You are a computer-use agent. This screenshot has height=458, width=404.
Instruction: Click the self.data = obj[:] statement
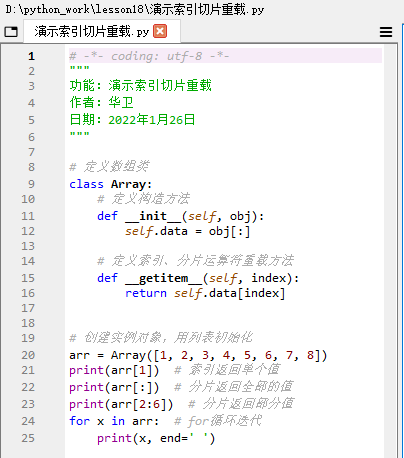point(187,231)
